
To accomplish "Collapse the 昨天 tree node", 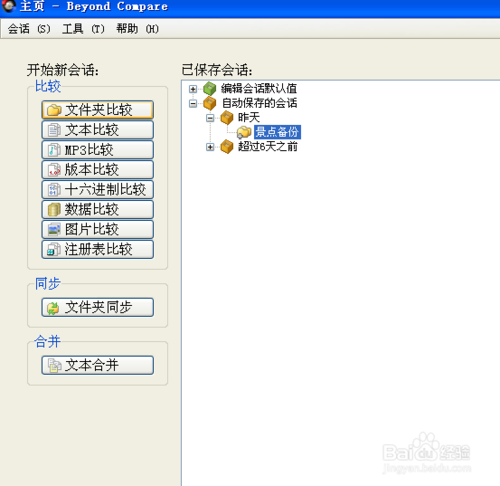I will point(210,118).
